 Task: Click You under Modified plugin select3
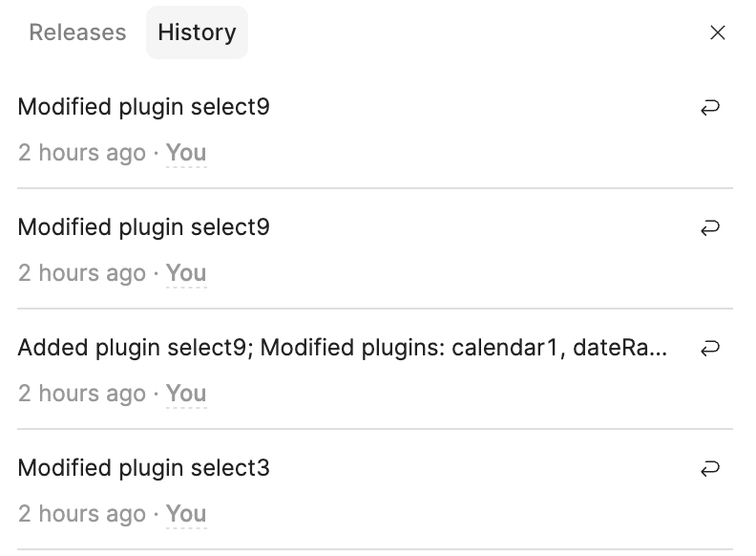186,514
